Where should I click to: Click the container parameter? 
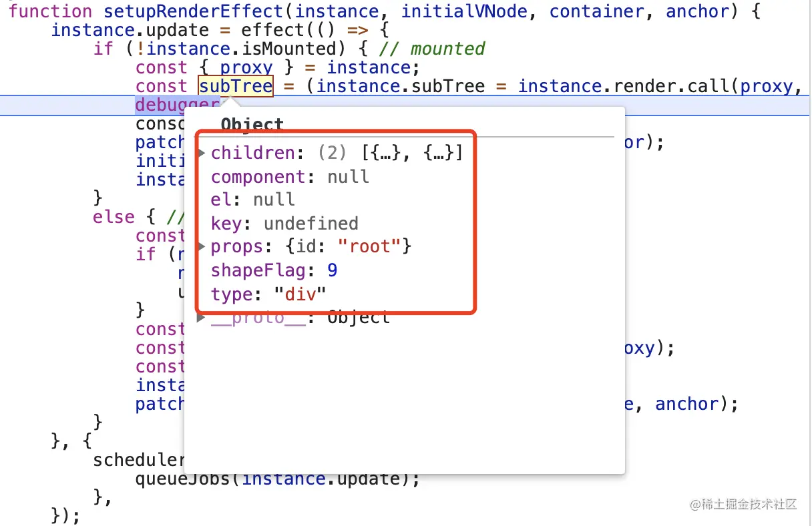click(x=597, y=11)
